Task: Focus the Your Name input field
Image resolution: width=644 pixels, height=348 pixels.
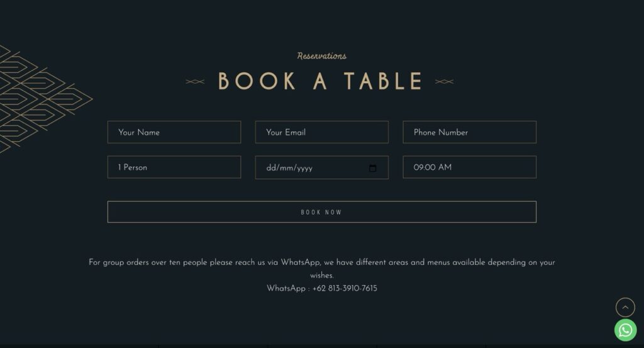Action: [174, 132]
